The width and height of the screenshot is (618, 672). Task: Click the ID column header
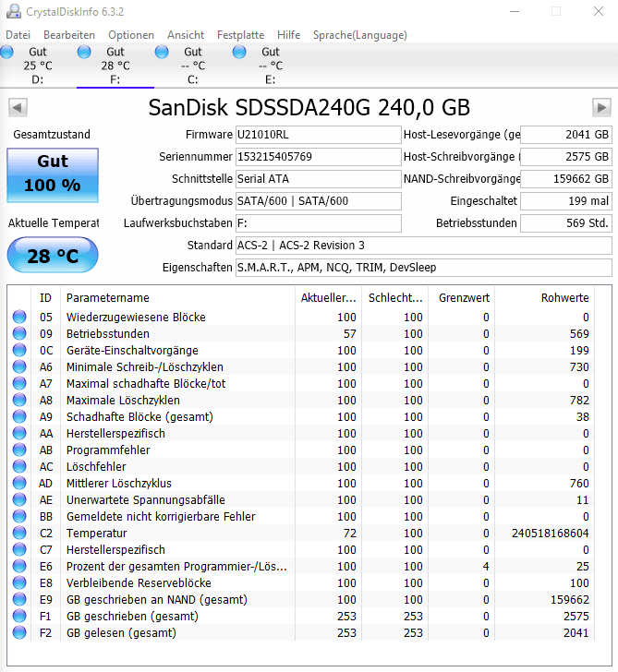(45, 298)
